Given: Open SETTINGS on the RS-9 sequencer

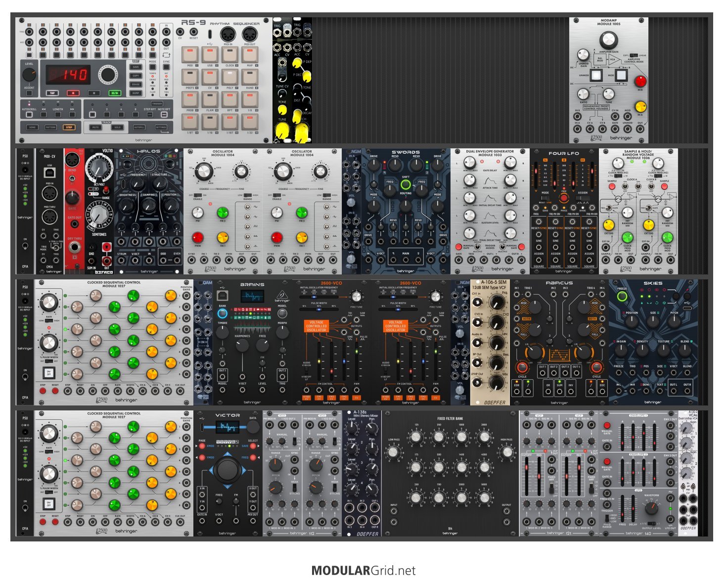Looking at the screenshot, I should (161, 128).
